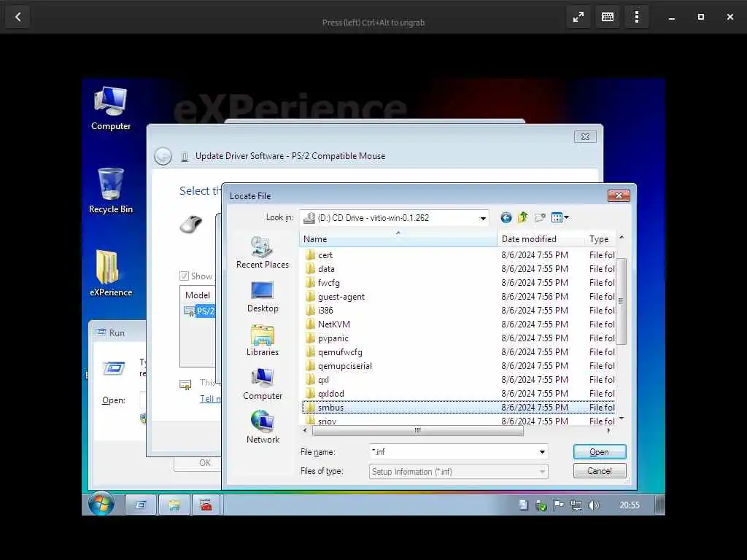The width and height of the screenshot is (747, 560).
Task: Go back in the viewer top bar
Action: (x=18, y=17)
